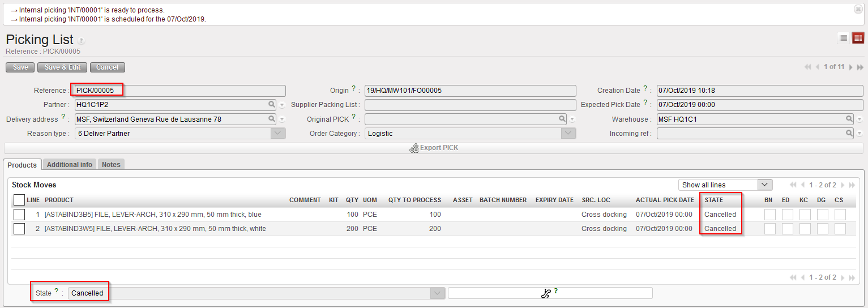Click the Export PICK button
Viewport: 868px width, 308px height.
434,148
